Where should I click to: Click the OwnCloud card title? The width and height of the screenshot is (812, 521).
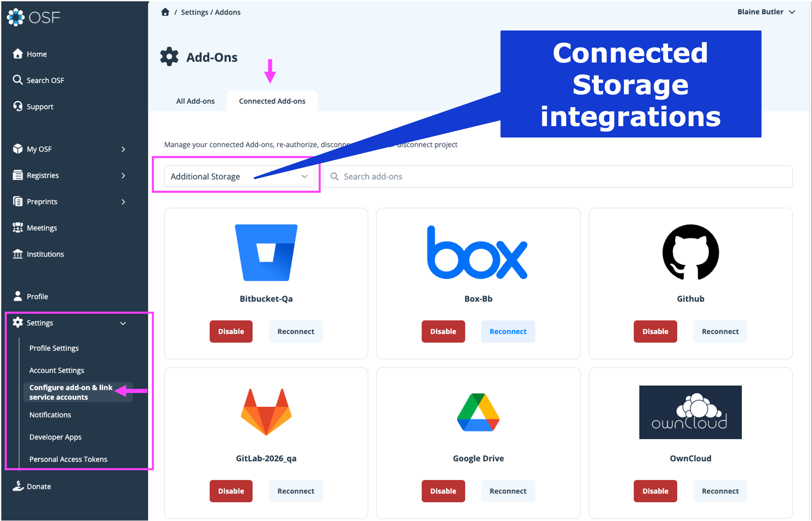tap(690, 459)
